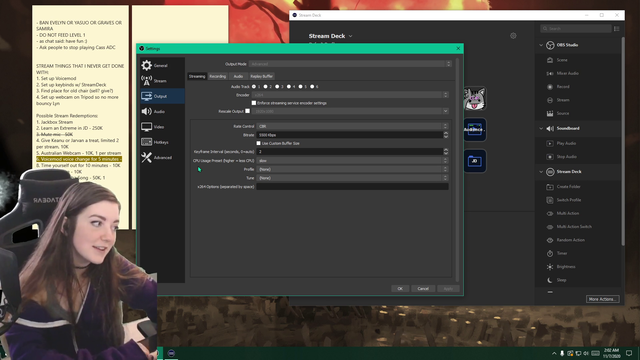This screenshot has width=640, height=360.
Task: Switch to Replay Buffer tab
Action: (261, 76)
